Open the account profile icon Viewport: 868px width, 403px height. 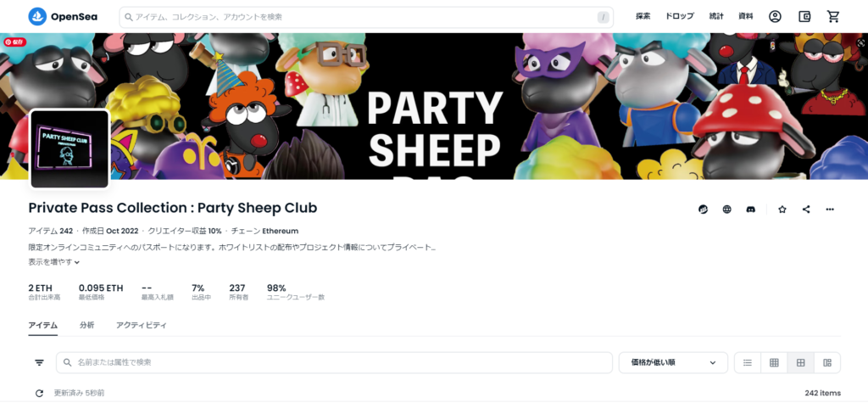(x=775, y=17)
